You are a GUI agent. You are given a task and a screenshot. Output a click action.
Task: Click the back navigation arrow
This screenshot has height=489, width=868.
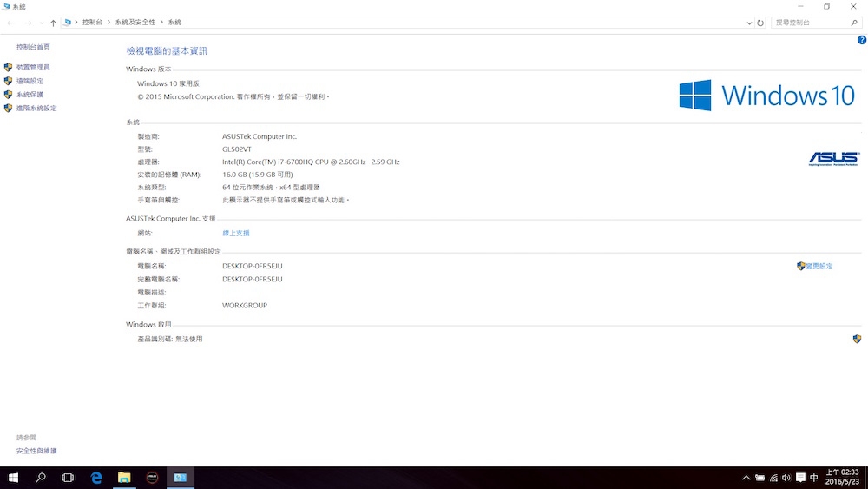(x=10, y=23)
